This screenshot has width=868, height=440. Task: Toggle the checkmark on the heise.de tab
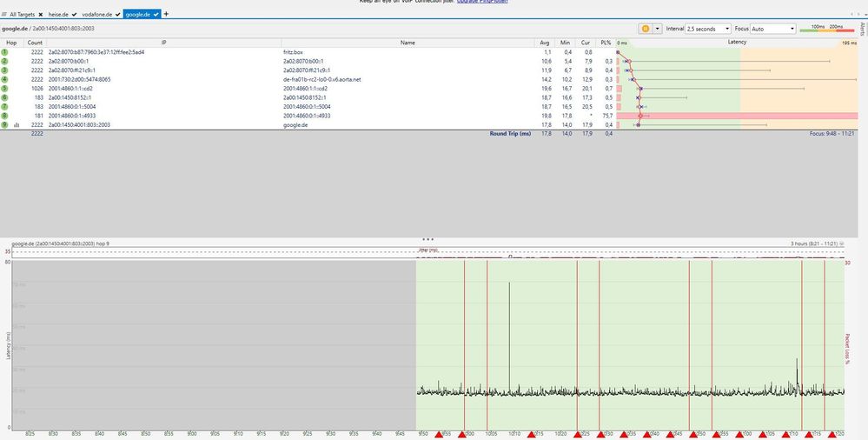[x=74, y=15]
